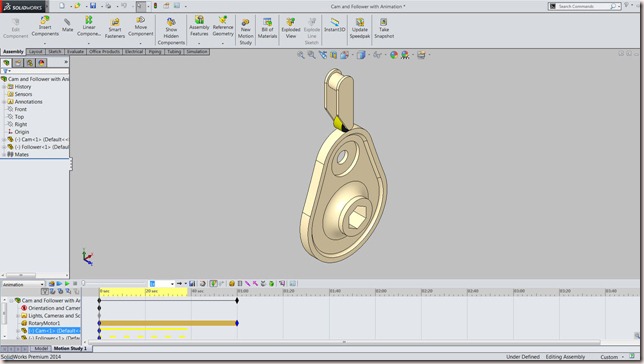
Task: Click the Rebuild traffic light icon
Action: [155, 6]
